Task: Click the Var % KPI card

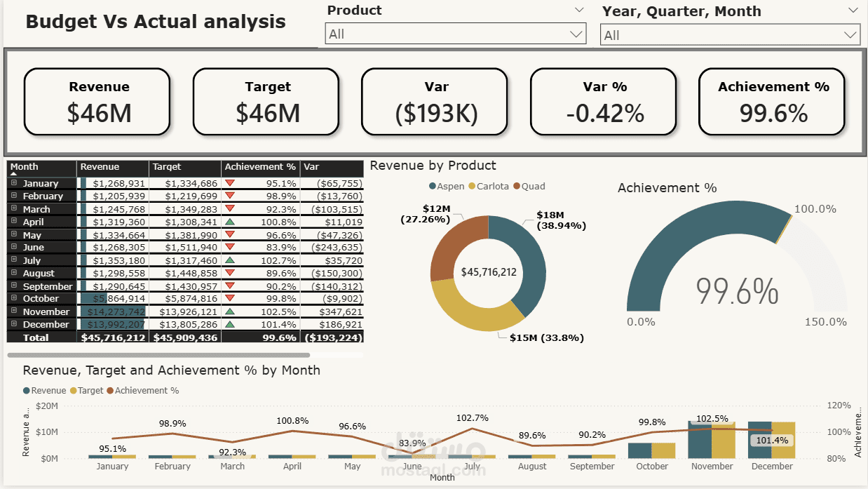Action: pyautogui.click(x=604, y=101)
